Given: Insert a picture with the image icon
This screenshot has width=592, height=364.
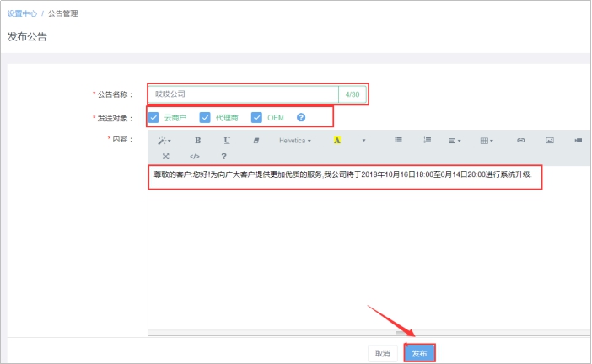Looking at the screenshot, I should click(550, 141).
